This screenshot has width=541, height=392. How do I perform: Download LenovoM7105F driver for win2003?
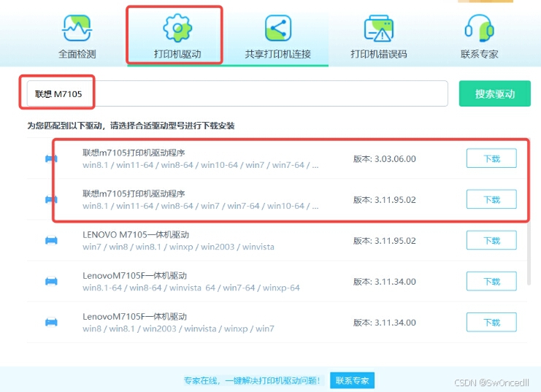491,323
